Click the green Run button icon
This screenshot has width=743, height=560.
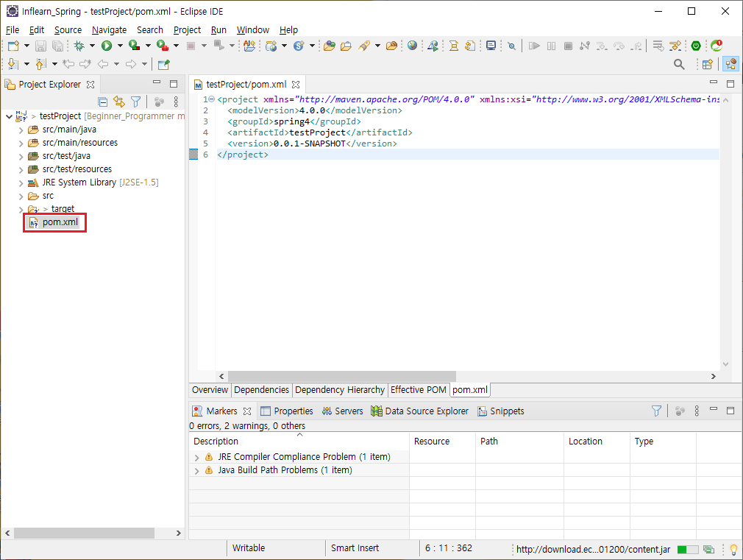[x=107, y=46]
